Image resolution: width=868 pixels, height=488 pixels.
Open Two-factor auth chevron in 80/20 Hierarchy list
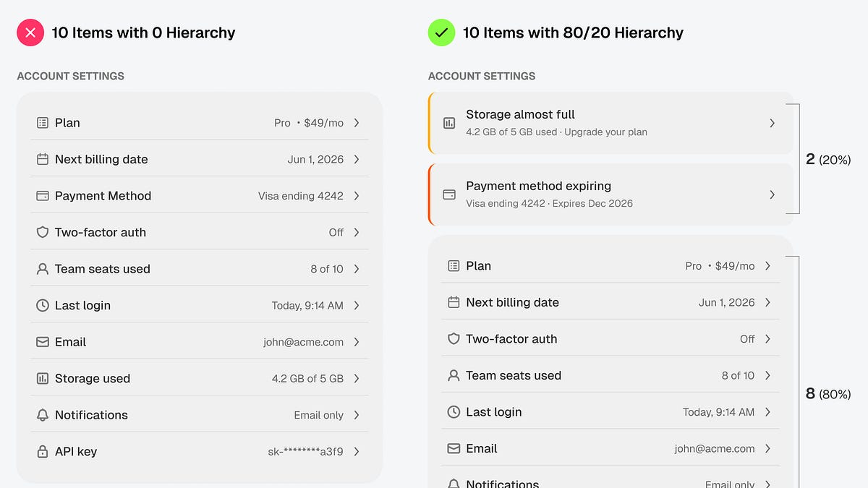point(767,339)
